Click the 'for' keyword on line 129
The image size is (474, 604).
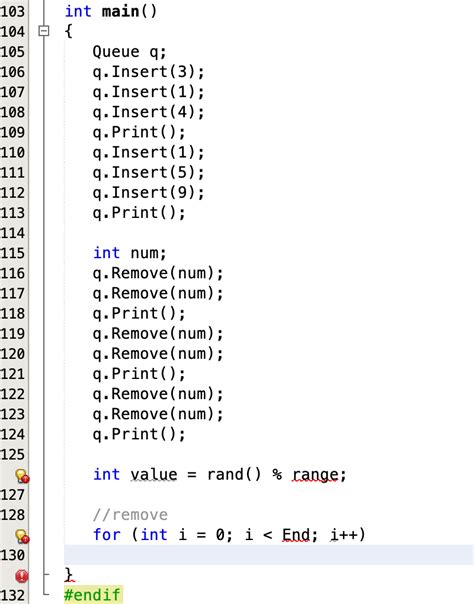point(107,535)
